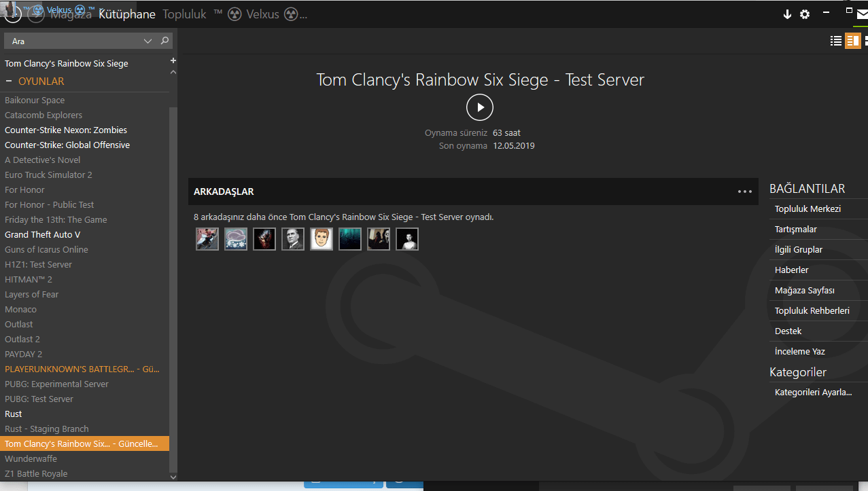Select Catacomb Explorers in game list
Viewport: 868px width, 491px height.
84,115
